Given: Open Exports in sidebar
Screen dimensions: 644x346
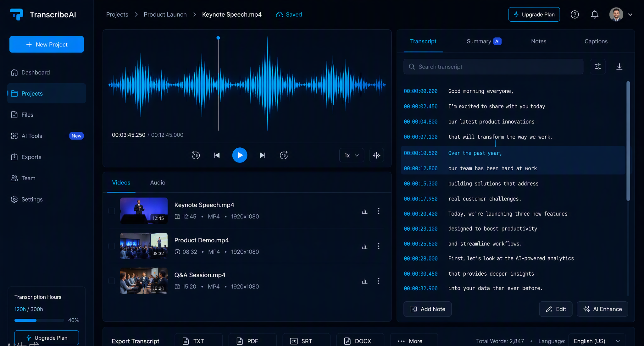Looking at the screenshot, I should (47, 157).
